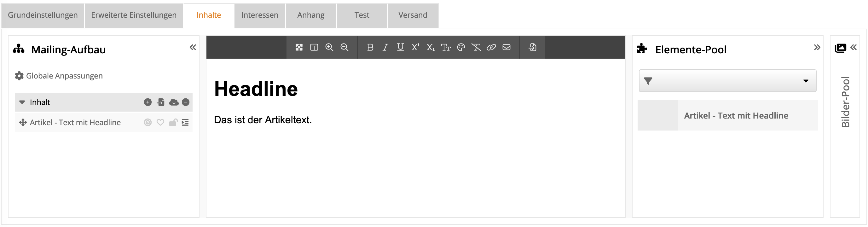Click the cloud download icon in Inhalt row
This screenshot has height=227, width=868.
[174, 102]
